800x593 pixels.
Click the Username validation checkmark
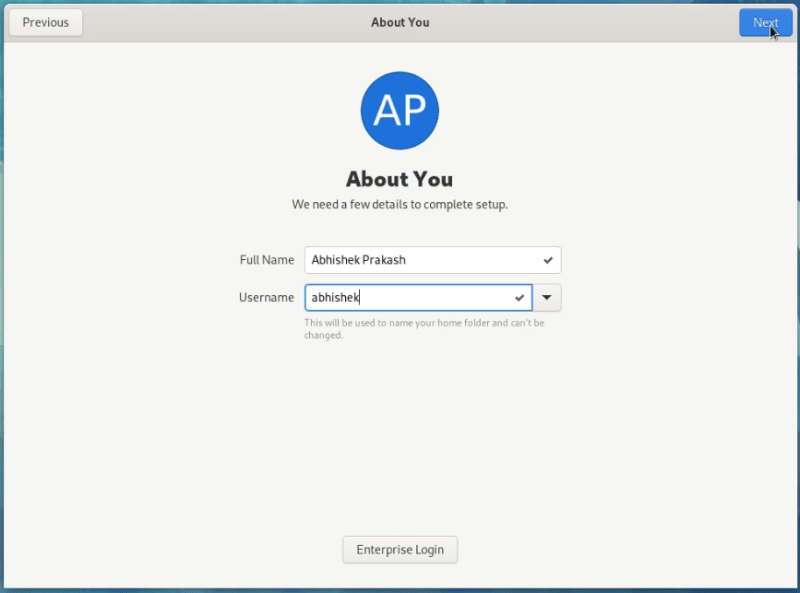(519, 298)
